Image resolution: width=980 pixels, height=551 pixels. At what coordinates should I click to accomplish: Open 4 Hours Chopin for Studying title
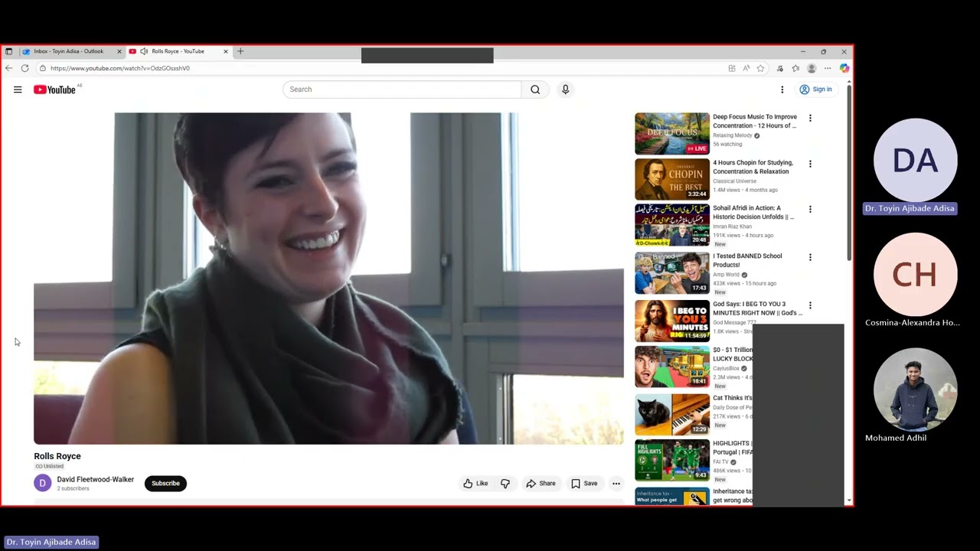[x=753, y=167]
